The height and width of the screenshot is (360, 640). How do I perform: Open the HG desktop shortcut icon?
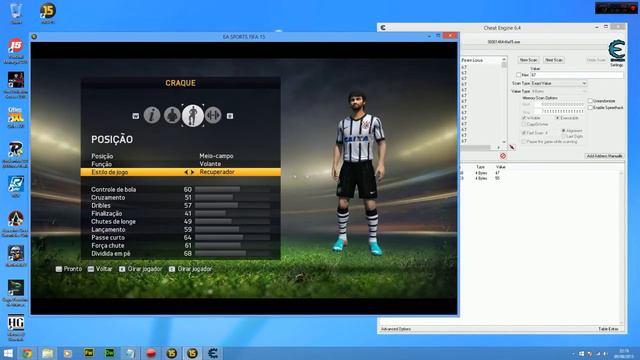pos(16,328)
